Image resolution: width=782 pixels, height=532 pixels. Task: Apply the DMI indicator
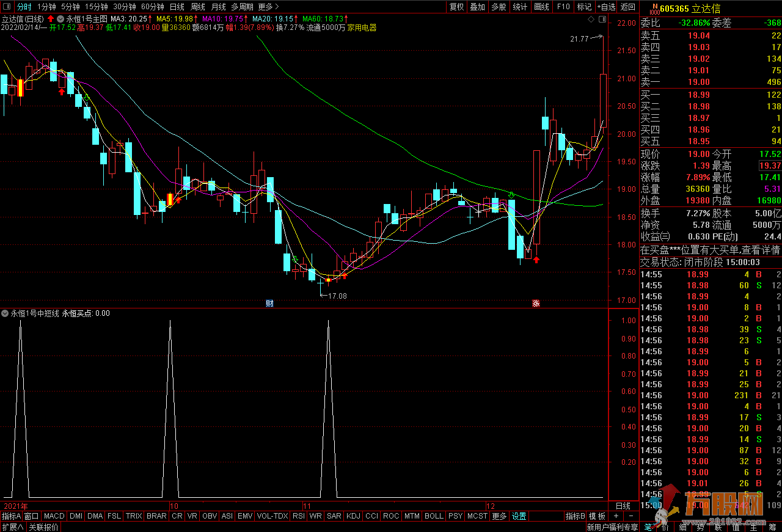tap(76, 516)
